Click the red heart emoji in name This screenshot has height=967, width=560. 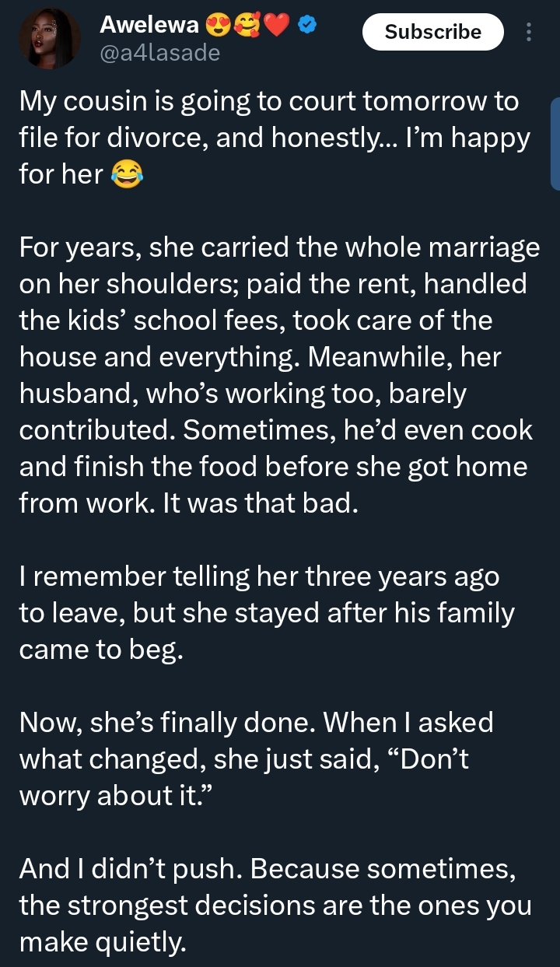click(x=278, y=26)
